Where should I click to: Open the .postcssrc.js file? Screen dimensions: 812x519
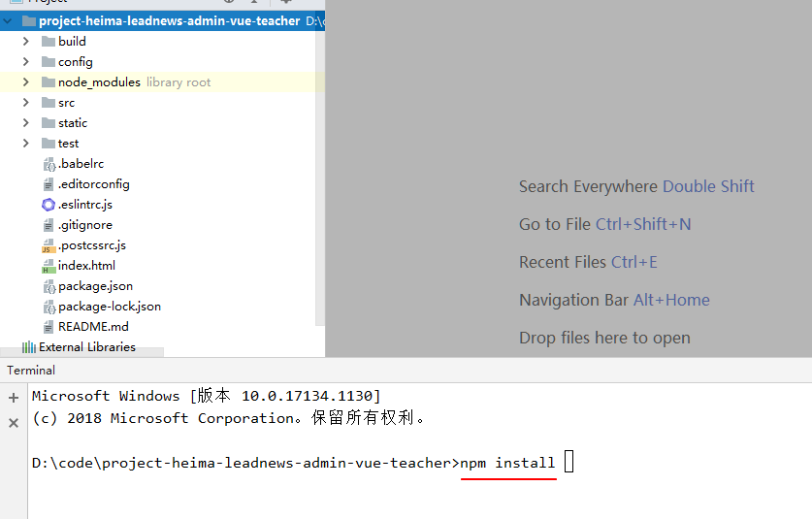tap(91, 245)
